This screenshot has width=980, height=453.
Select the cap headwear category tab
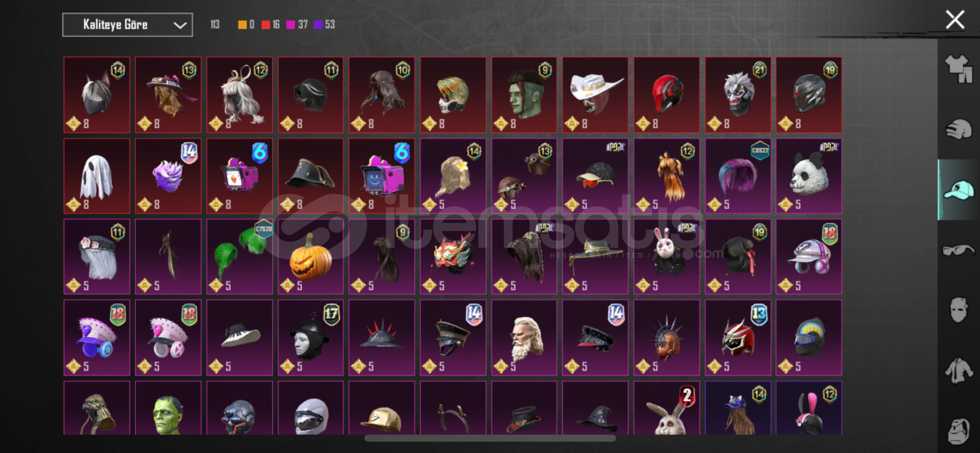[959, 190]
